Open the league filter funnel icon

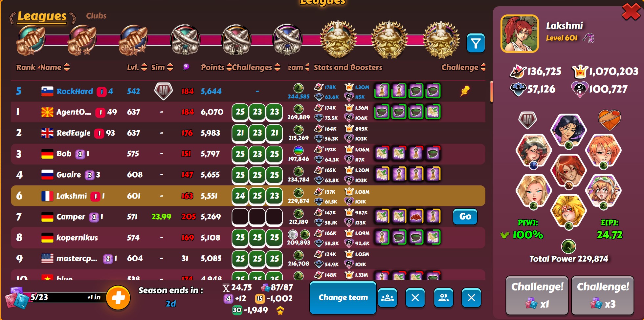[476, 43]
